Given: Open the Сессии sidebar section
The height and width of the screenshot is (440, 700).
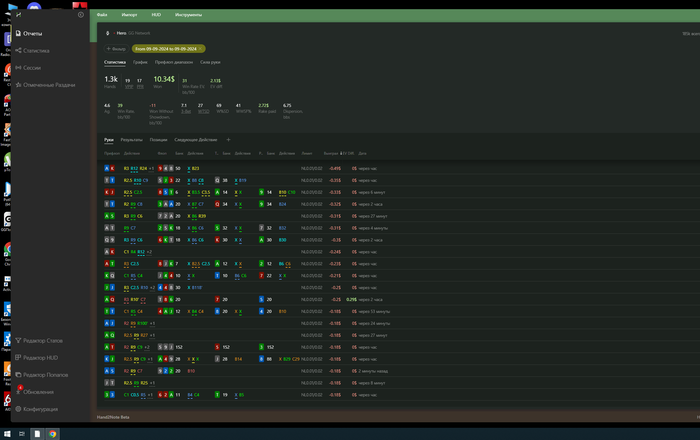Looking at the screenshot, I should pyautogui.click(x=28, y=68).
